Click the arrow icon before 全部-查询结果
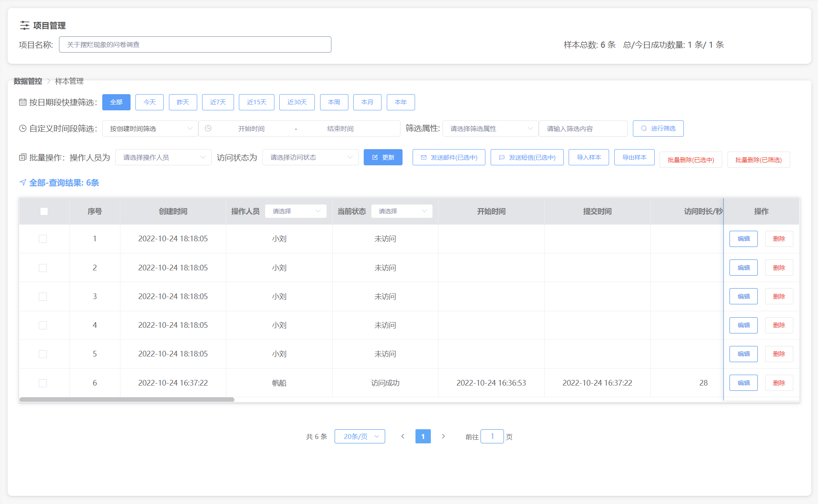 23,183
